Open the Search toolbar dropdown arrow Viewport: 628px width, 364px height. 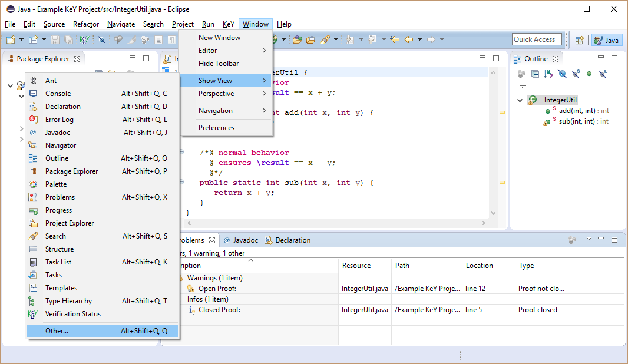click(336, 39)
